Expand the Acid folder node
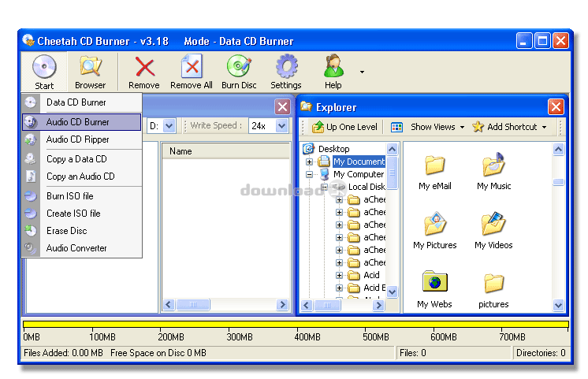Screen dimensions: 588x379 (340, 275)
